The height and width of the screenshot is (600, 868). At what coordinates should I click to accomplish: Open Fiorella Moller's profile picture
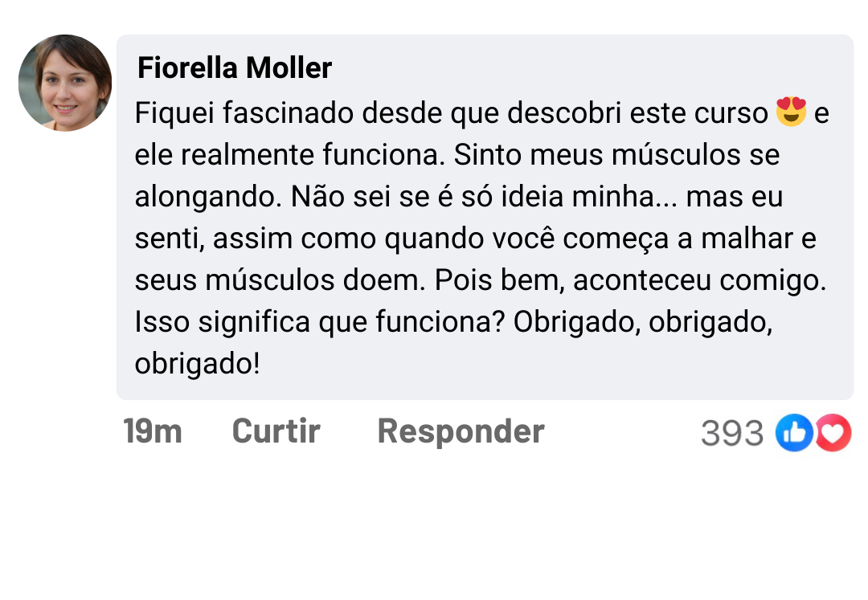(x=65, y=83)
